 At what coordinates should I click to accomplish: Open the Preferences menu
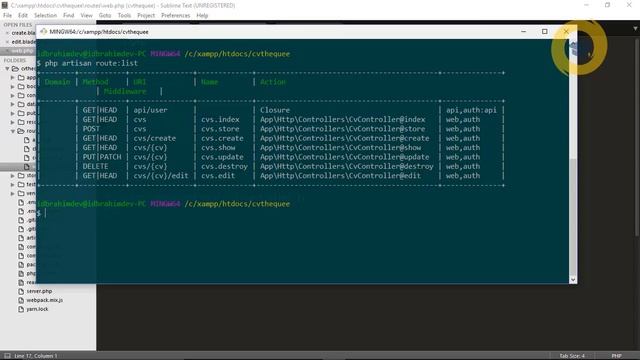176,16
